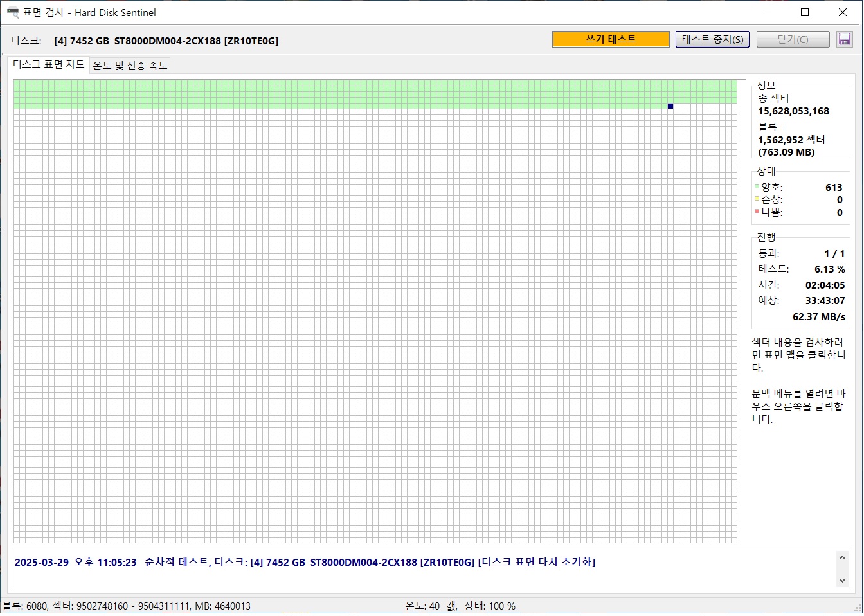Open the 온도 및 전송 속도 tab
This screenshot has height=616, width=864.
click(130, 66)
